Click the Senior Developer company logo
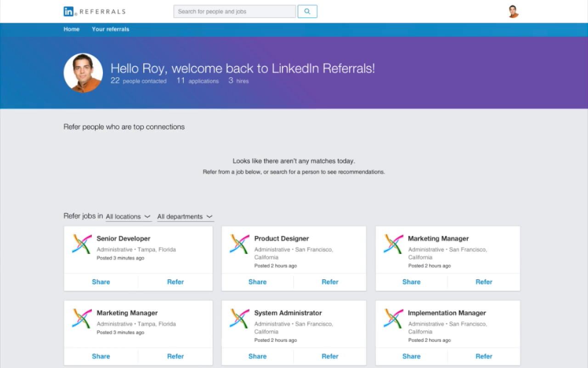588x368 pixels. pyautogui.click(x=82, y=244)
